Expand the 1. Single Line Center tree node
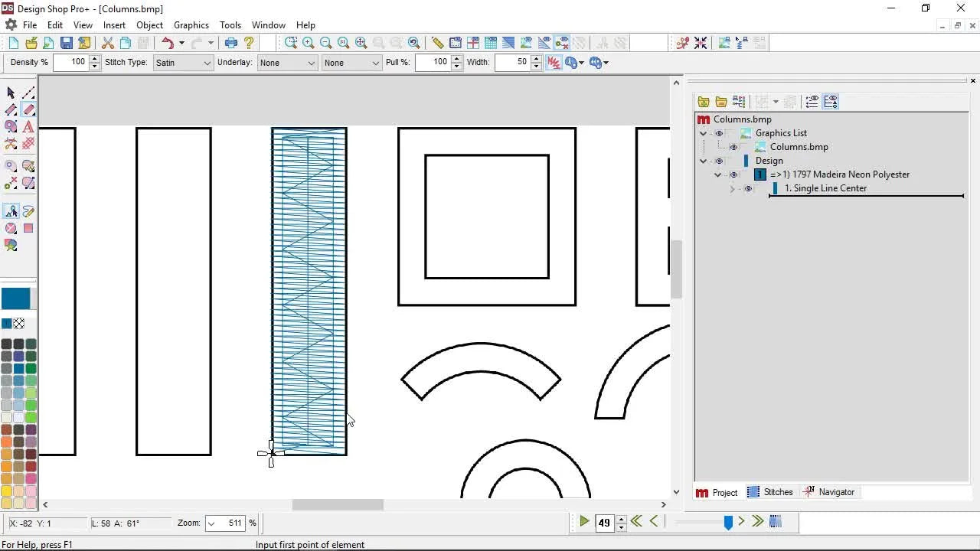Image resolution: width=980 pixels, height=551 pixels. pos(732,188)
